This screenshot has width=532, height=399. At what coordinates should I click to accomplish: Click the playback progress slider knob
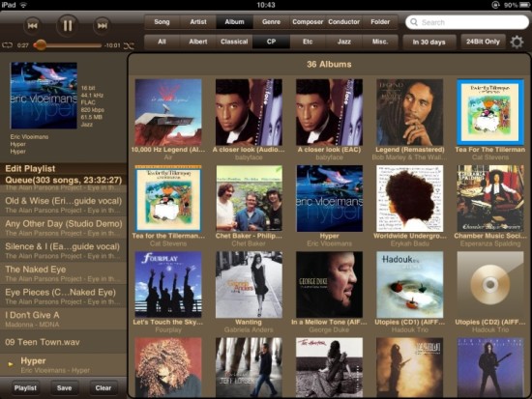[x=40, y=45]
